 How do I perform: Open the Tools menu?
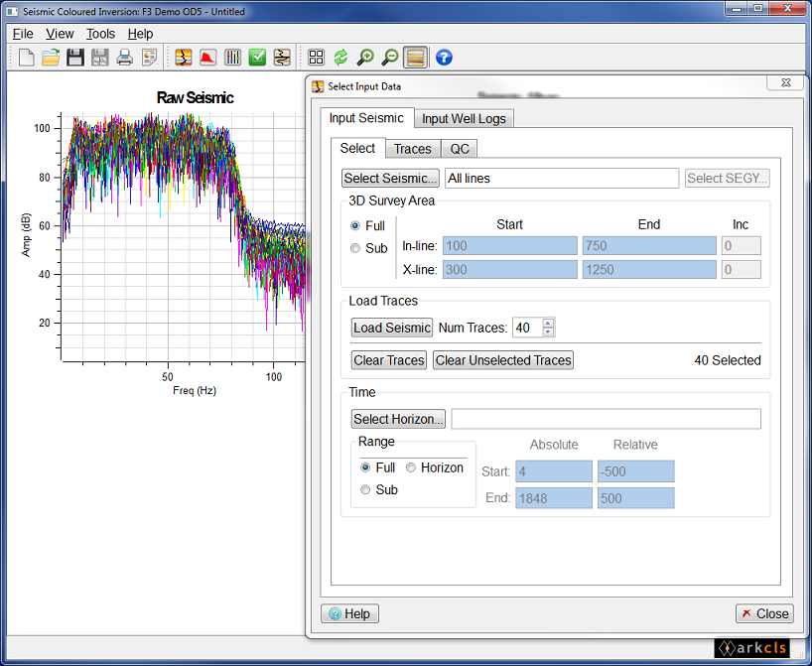[x=100, y=34]
